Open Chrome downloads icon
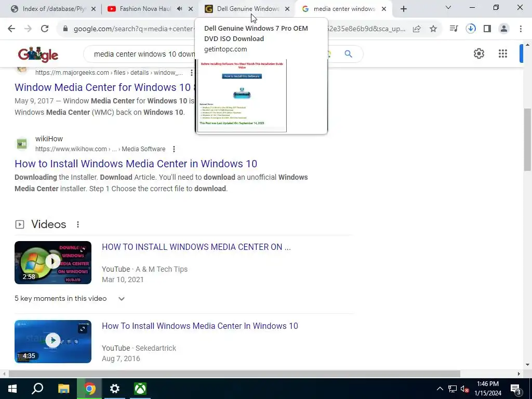532x399 pixels. click(471, 29)
